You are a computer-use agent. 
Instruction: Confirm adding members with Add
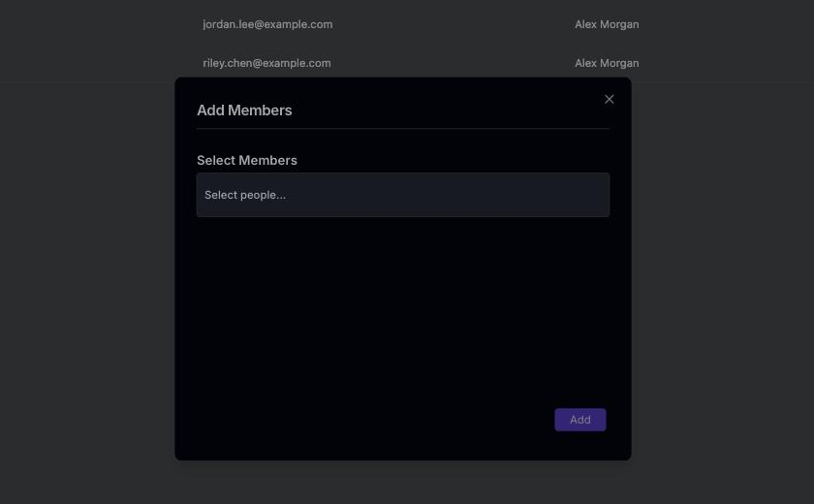579,420
